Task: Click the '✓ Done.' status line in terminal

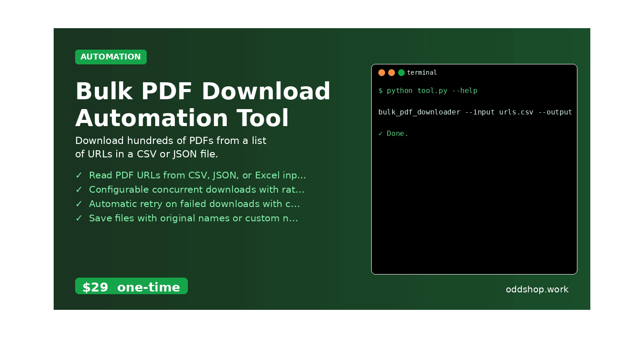Action: pos(393,133)
